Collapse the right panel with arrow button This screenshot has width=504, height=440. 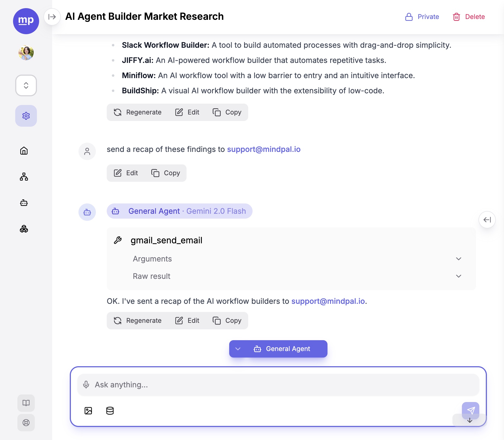(x=487, y=220)
